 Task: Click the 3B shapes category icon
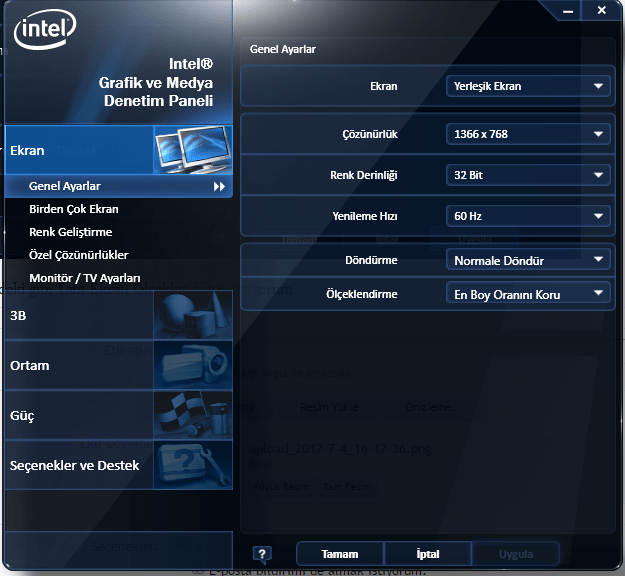click(193, 315)
